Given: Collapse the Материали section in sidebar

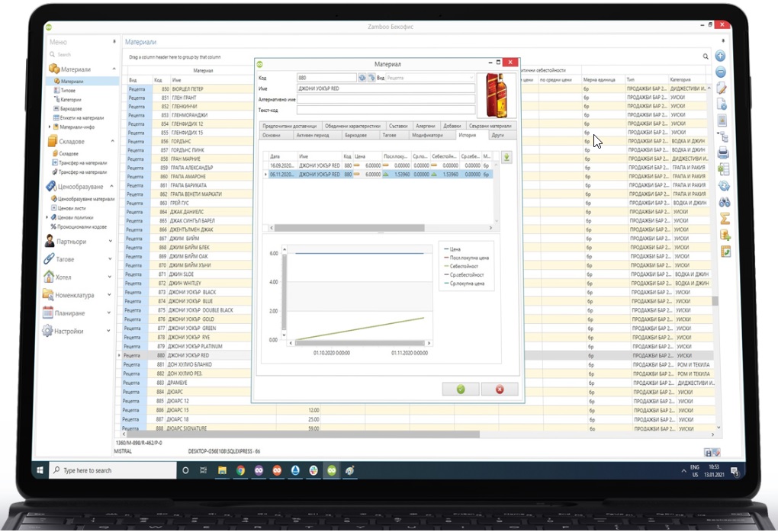Looking at the screenshot, I should pyautogui.click(x=114, y=69).
